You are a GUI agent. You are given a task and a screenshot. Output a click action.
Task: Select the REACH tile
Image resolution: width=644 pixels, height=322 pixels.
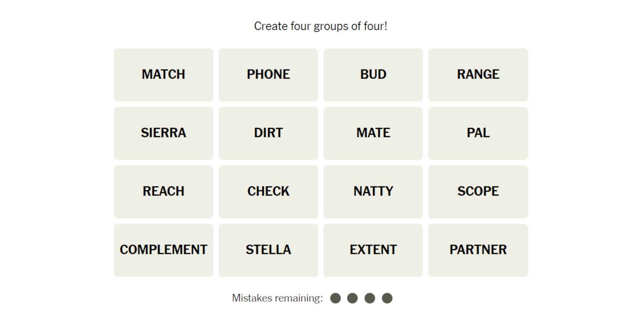[164, 192]
